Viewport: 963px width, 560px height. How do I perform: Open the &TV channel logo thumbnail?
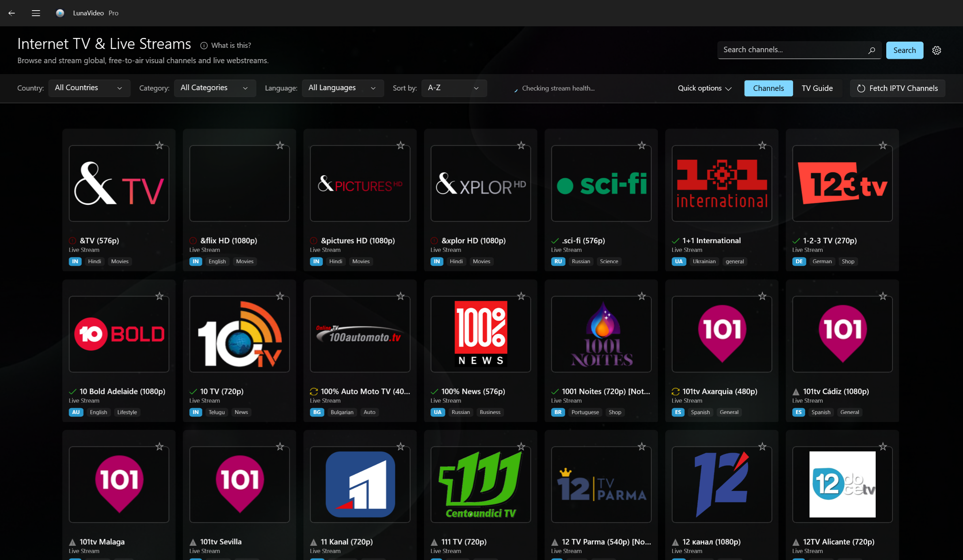[x=119, y=183]
